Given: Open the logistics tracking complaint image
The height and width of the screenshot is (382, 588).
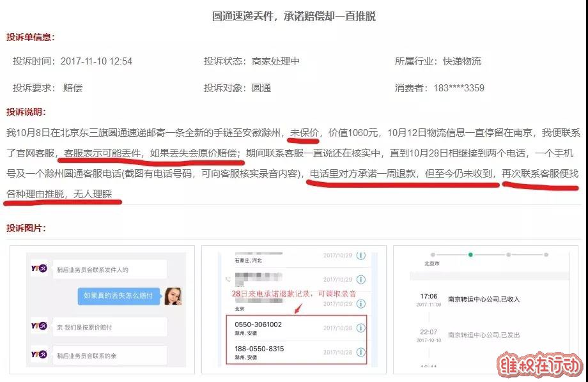Looking at the screenshot, I should (485, 310).
